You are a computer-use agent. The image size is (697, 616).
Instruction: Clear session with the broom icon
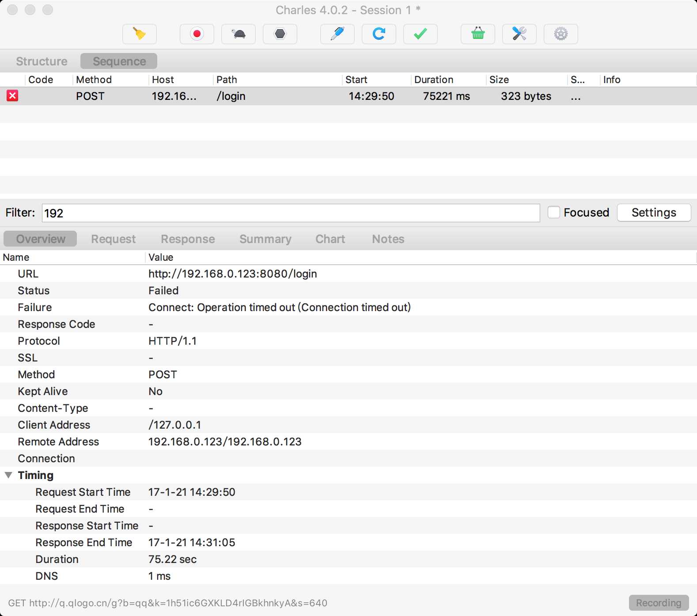(140, 34)
